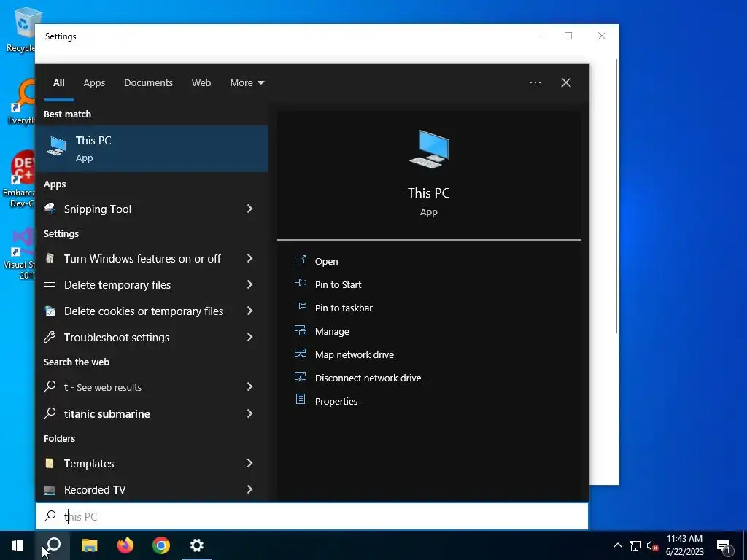This screenshot has width=747, height=560.
Task: Click the Map network drive label
Action: (354, 355)
